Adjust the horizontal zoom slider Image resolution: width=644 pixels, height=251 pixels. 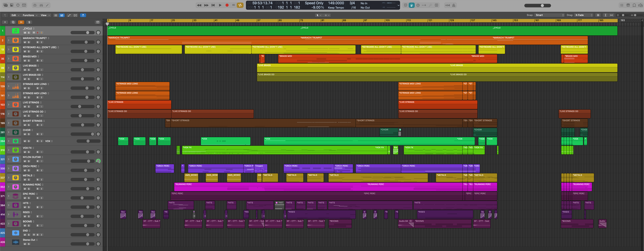637,15
